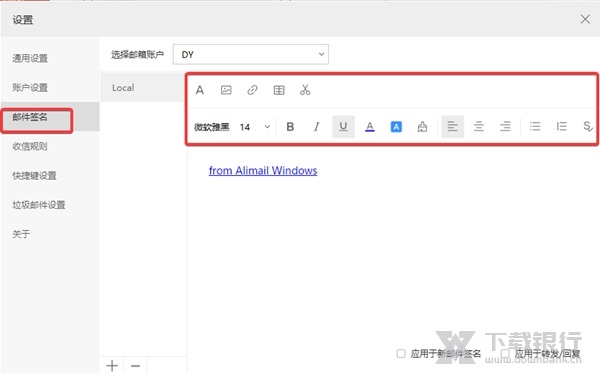The image size is (600, 373).
Task: Apply bulleted list formatting
Action: (x=535, y=127)
